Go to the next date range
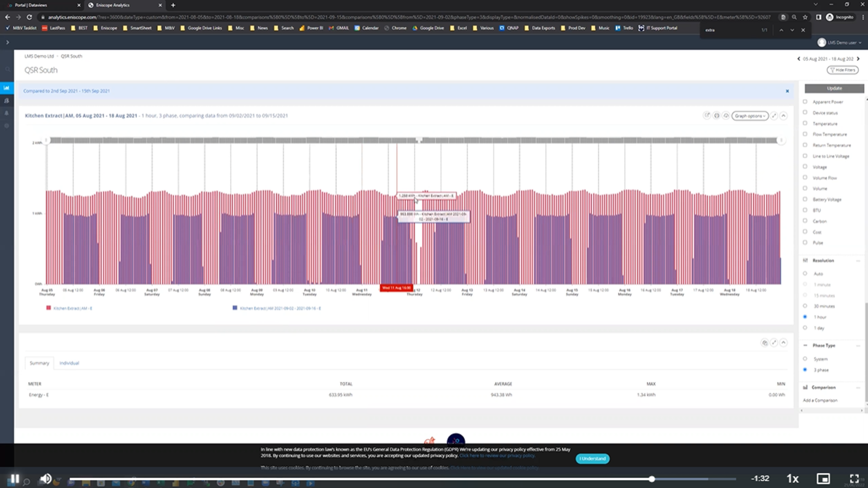The image size is (868, 488). tap(858, 59)
